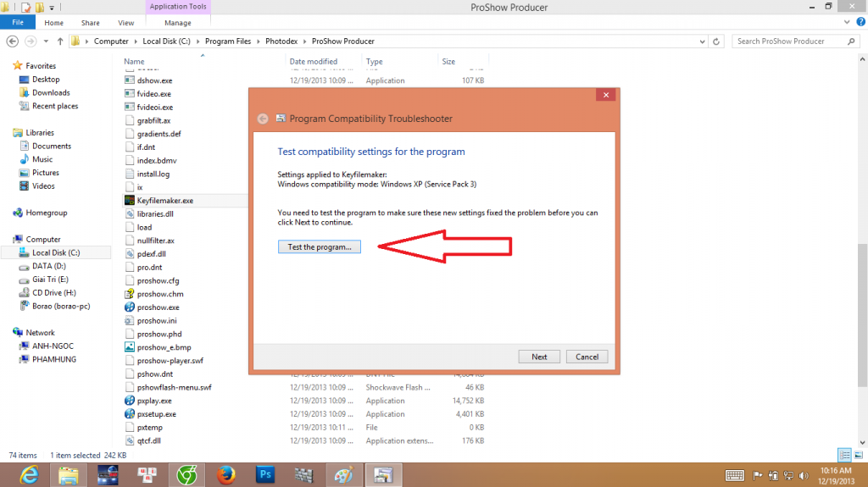Open the recent locations dropdown arrow
868x487 pixels.
[x=46, y=42]
